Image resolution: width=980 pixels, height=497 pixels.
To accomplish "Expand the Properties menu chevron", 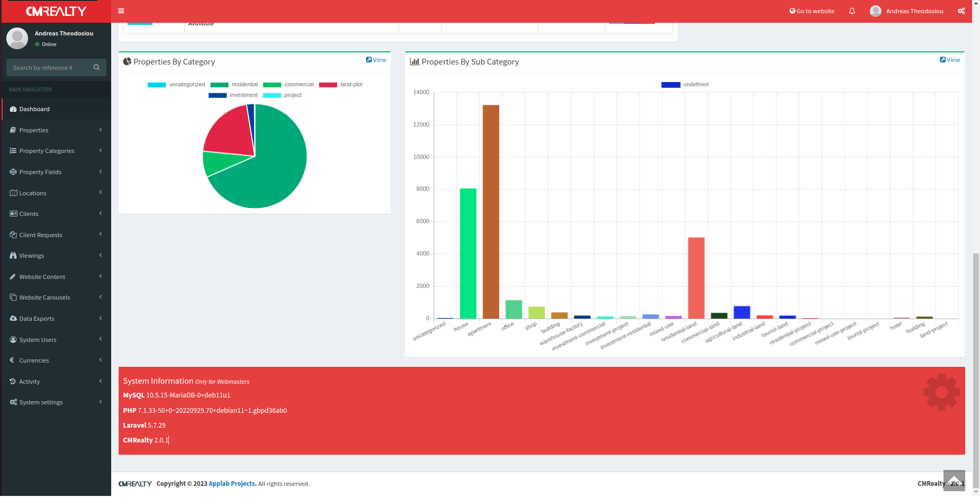I will coord(101,130).
